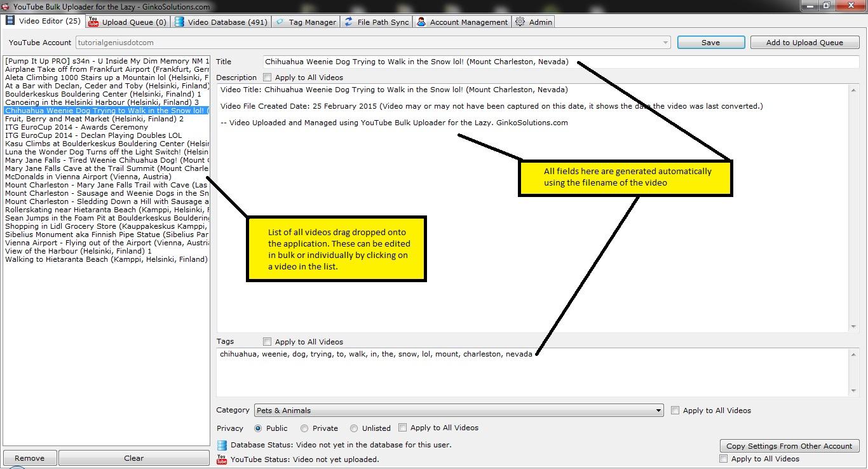Select highlighted 'Chihuahua Weenie Dog' list item
Image resolution: width=868 pixels, height=469 pixels.
click(x=107, y=111)
